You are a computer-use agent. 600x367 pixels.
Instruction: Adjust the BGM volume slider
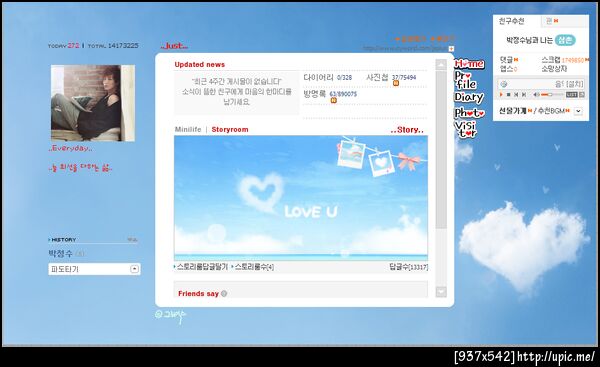tap(552, 95)
